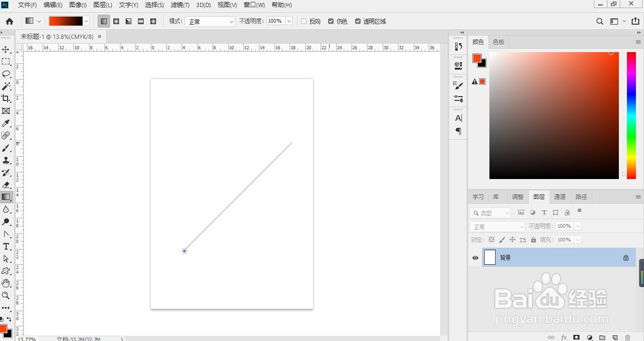Select the Hand tool

point(6,283)
